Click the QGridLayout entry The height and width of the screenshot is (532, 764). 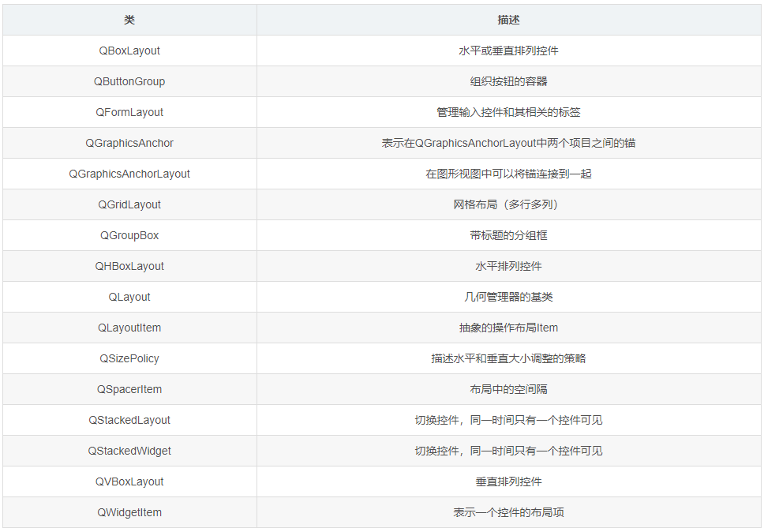click(x=129, y=204)
